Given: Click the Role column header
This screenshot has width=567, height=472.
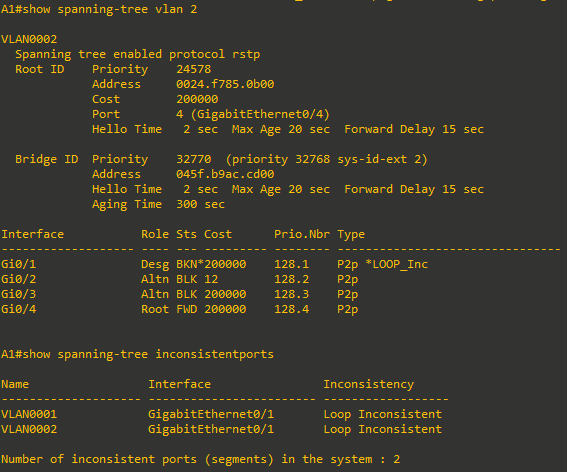Looking at the screenshot, I should coord(155,234).
